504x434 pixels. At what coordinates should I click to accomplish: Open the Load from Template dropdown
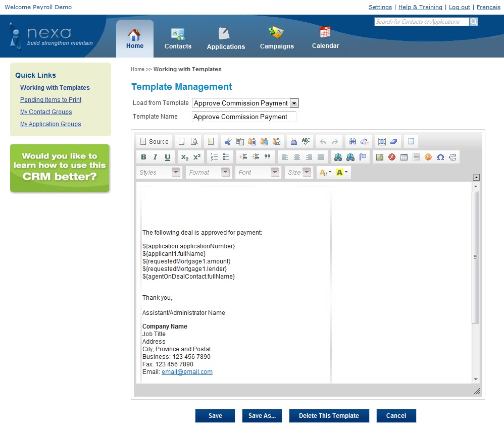click(245, 103)
